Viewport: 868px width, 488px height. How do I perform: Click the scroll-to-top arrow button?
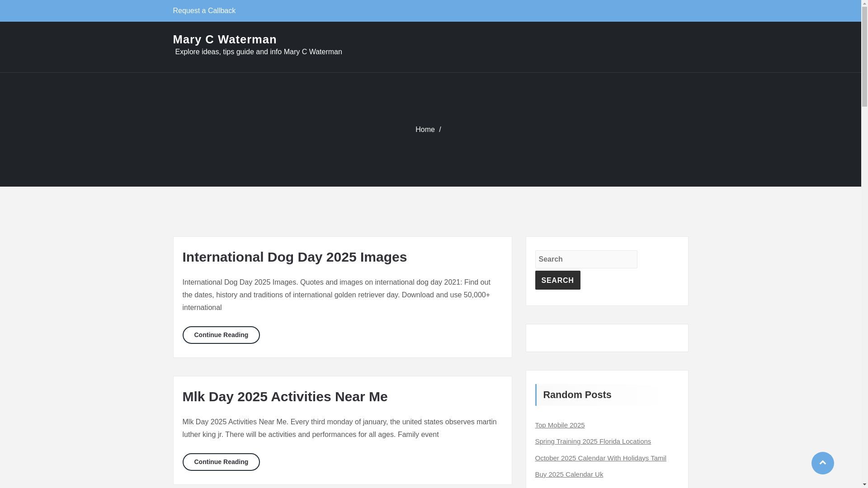click(822, 463)
